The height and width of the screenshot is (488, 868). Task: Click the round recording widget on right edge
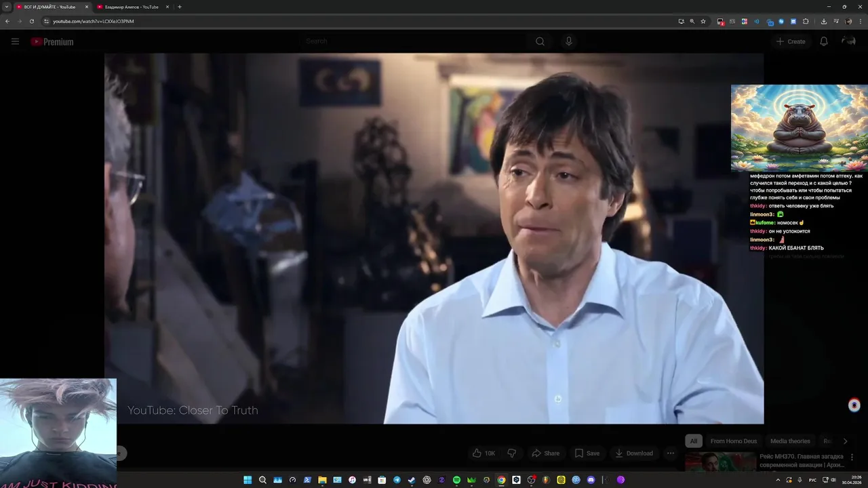854,405
